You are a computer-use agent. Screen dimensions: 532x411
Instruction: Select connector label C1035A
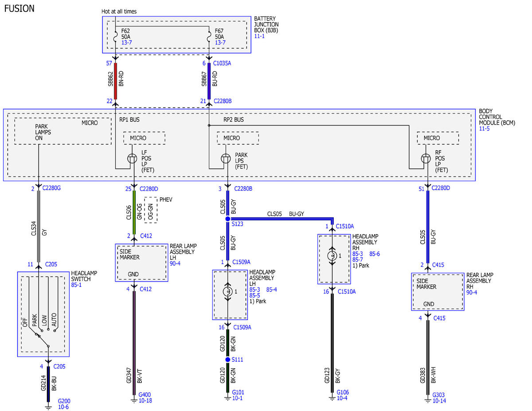tap(222, 63)
